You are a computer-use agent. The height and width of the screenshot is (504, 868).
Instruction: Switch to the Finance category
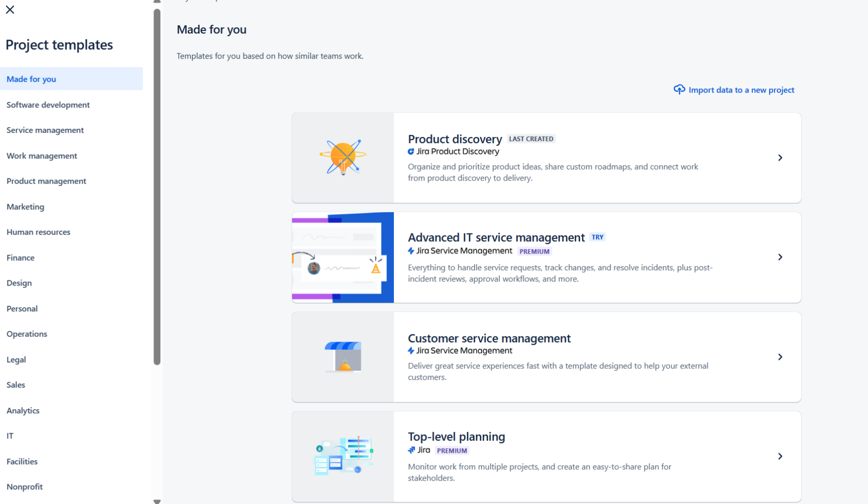pos(71,258)
